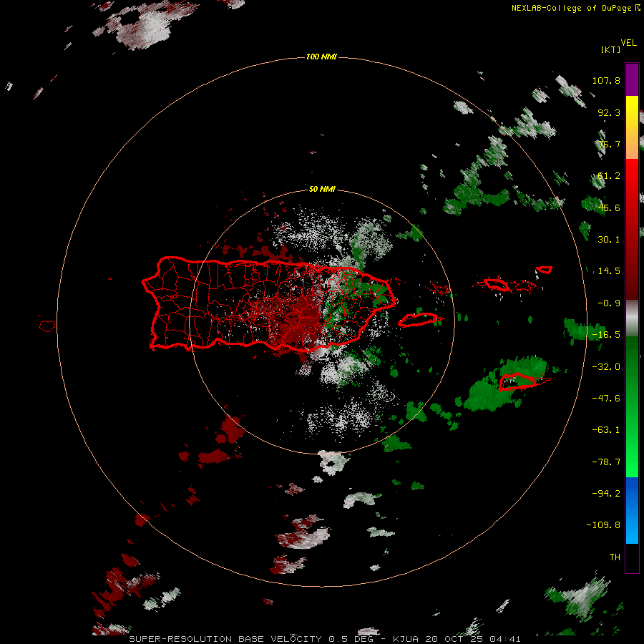The image size is (644, 644).
Task: Select the -0.9 legend value
Action: pyautogui.click(x=609, y=303)
